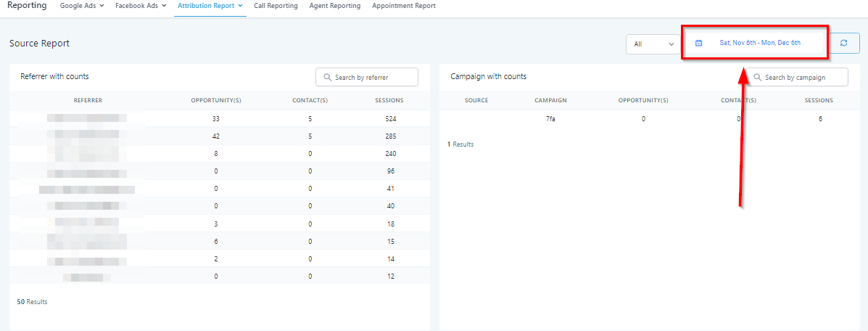Type in Search by referrer field

point(373,78)
